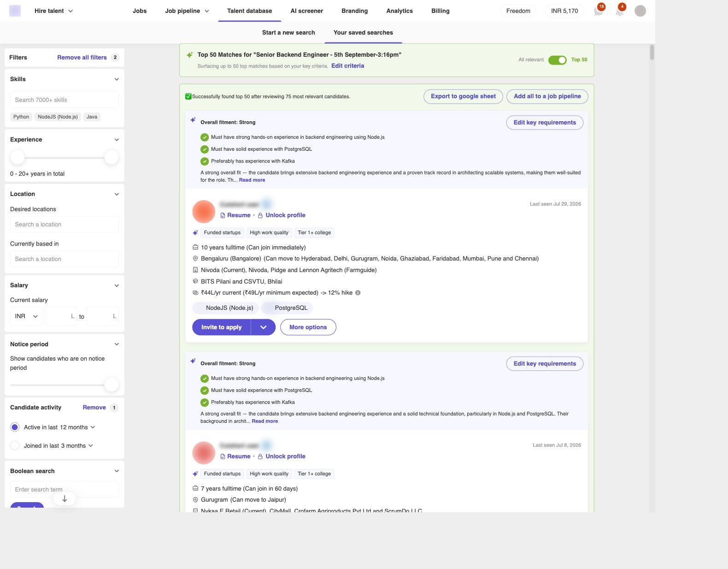Collapse the Skills filter section
728x569 pixels.
tap(117, 79)
